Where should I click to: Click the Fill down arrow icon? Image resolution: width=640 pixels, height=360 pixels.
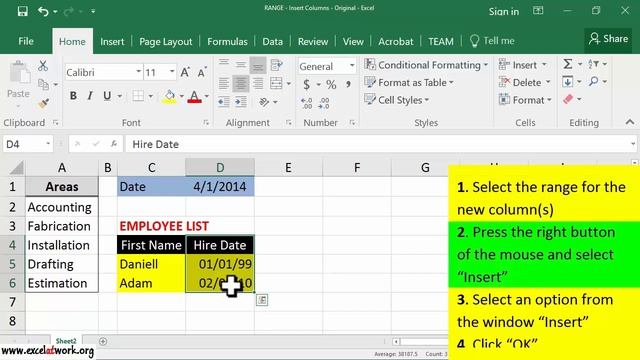567,82
